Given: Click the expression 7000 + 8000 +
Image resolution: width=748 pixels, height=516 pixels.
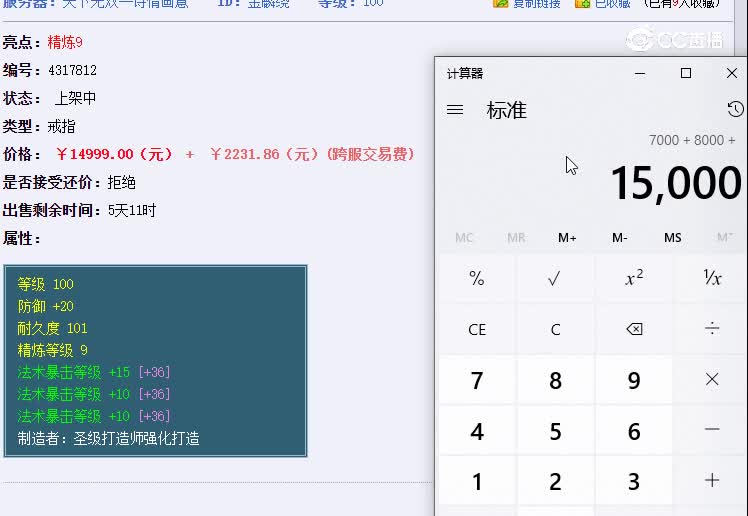Looking at the screenshot, I should coord(692,140).
